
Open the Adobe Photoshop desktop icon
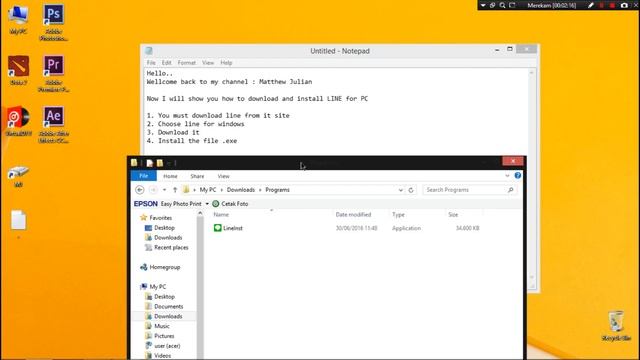53,22
